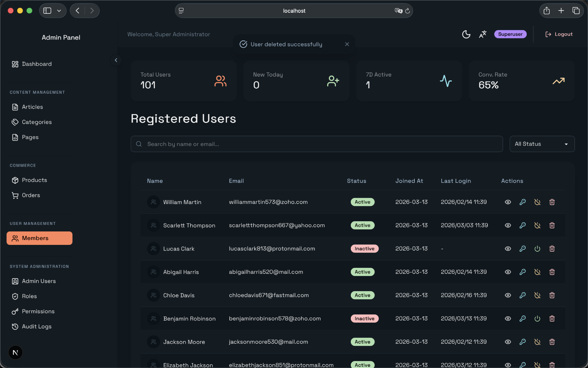View details for Scarlett Thompson

[x=508, y=225]
